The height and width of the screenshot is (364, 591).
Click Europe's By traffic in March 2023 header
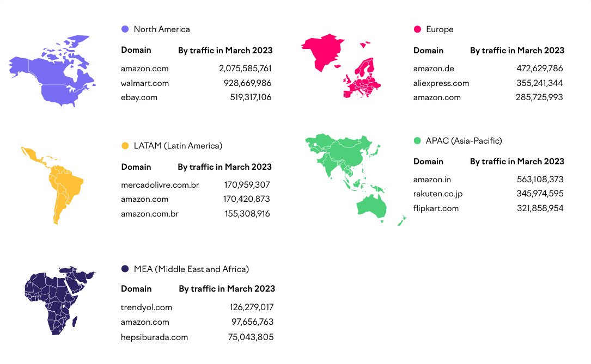click(x=517, y=51)
